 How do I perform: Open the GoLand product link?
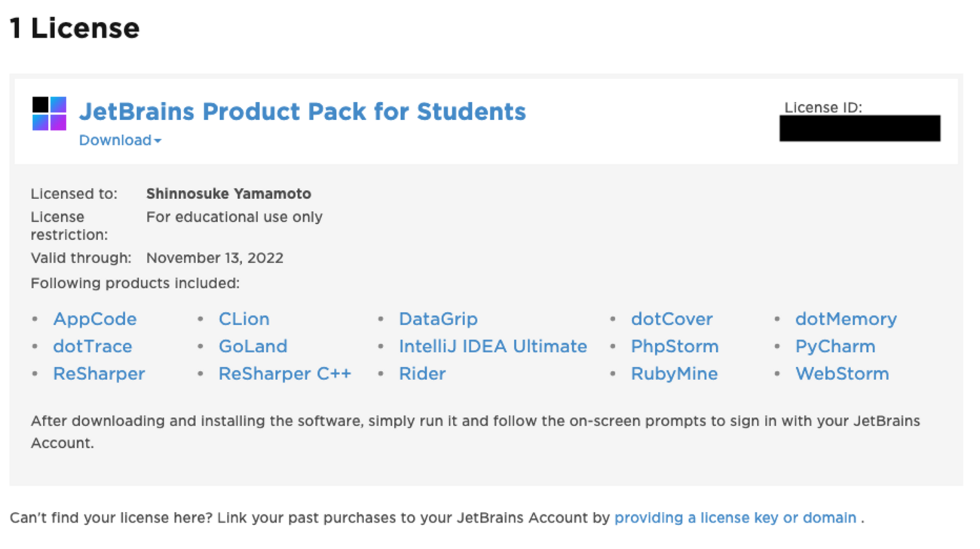[253, 346]
